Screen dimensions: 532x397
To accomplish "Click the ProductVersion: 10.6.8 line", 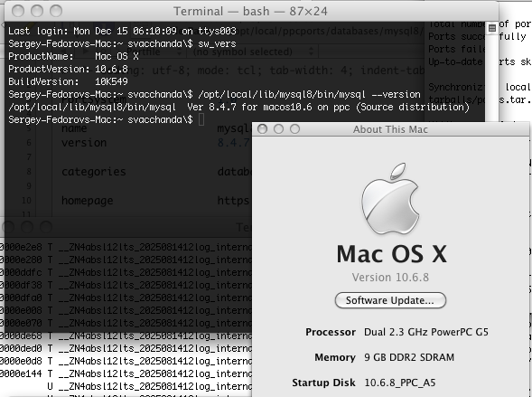I will [68, 69].
